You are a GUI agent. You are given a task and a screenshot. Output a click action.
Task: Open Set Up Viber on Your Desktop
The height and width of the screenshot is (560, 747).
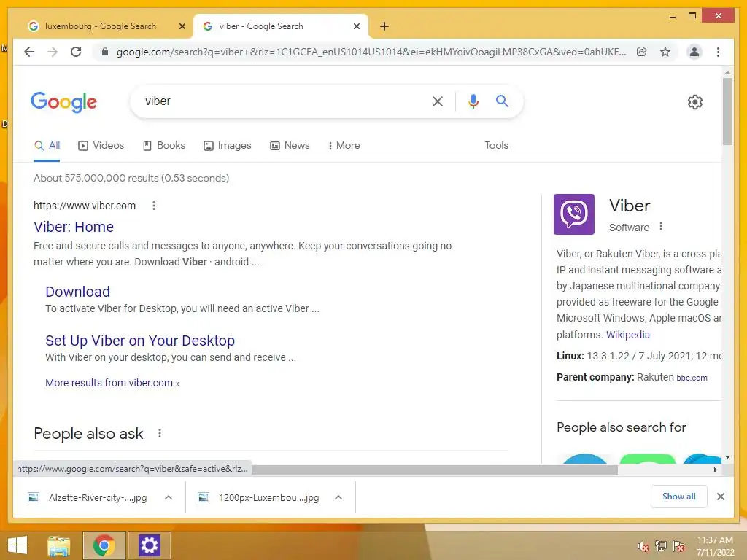coord(140,341)
